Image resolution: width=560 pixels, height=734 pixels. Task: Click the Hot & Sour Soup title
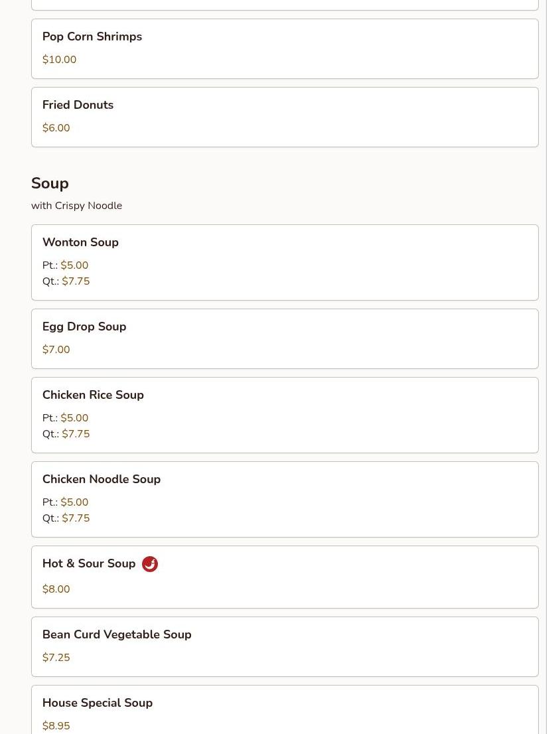(x=89, y=563)
